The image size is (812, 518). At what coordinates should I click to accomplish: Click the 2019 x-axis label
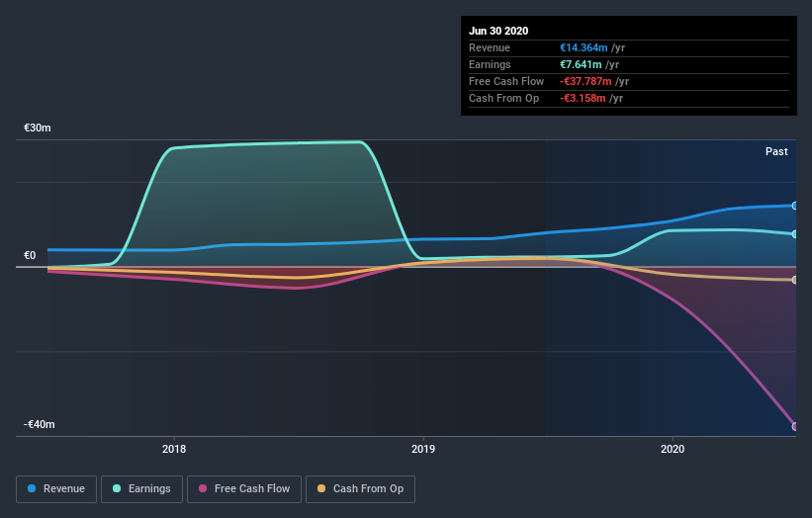click(x=423, y=449)
